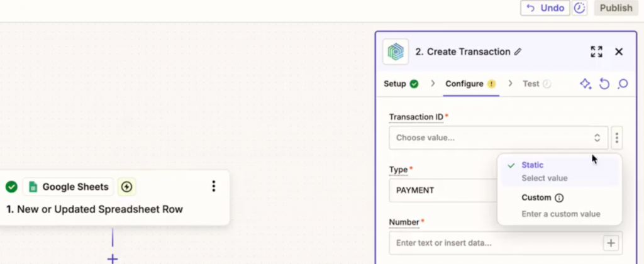Add a step with the plus icon
The image size is (644, 264).
pos(113,259)
